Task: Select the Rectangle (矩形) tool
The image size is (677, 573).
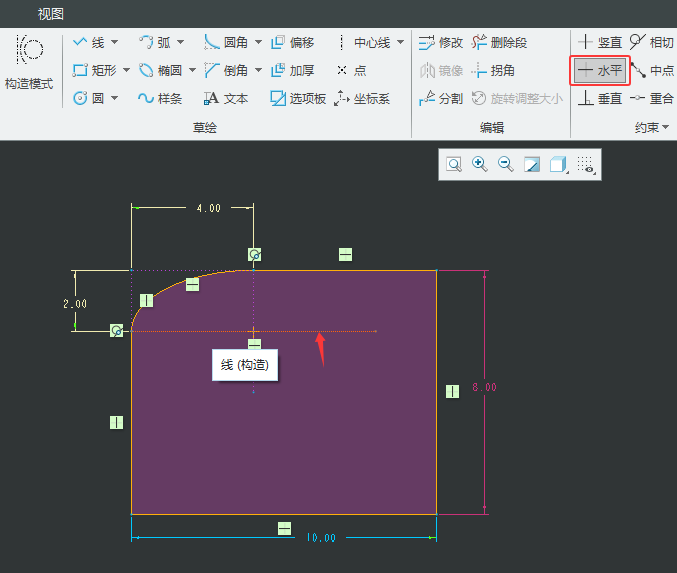Action: coord(95,70)
